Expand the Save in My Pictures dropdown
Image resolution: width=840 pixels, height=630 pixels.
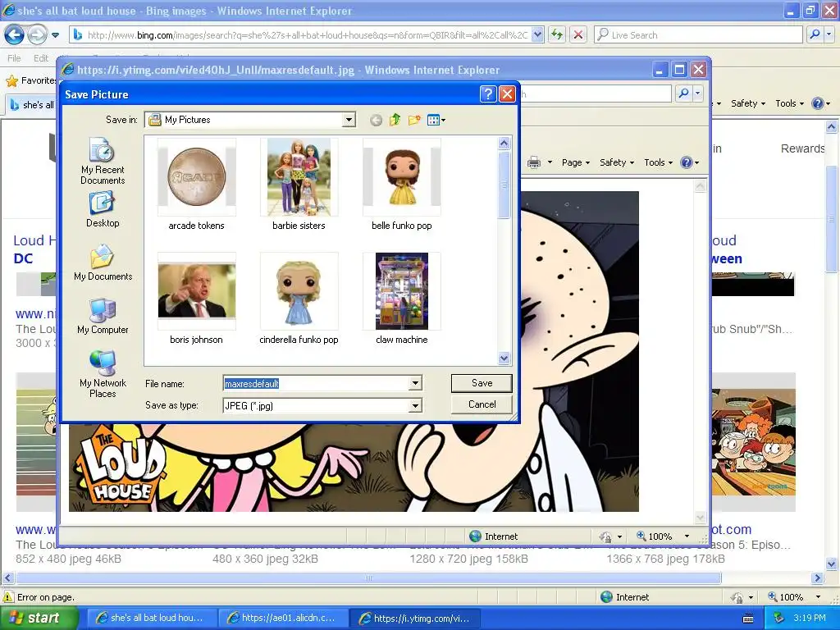click(x=349, y=120)
